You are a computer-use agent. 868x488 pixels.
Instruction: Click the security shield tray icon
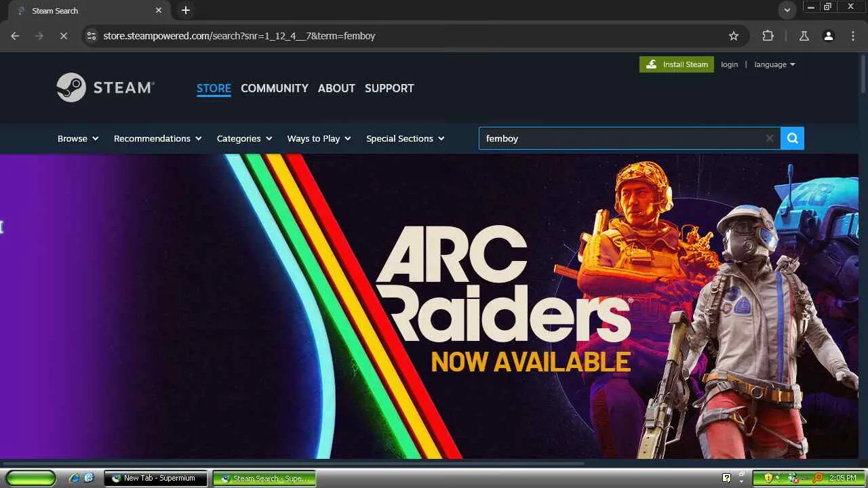(768, 478)
